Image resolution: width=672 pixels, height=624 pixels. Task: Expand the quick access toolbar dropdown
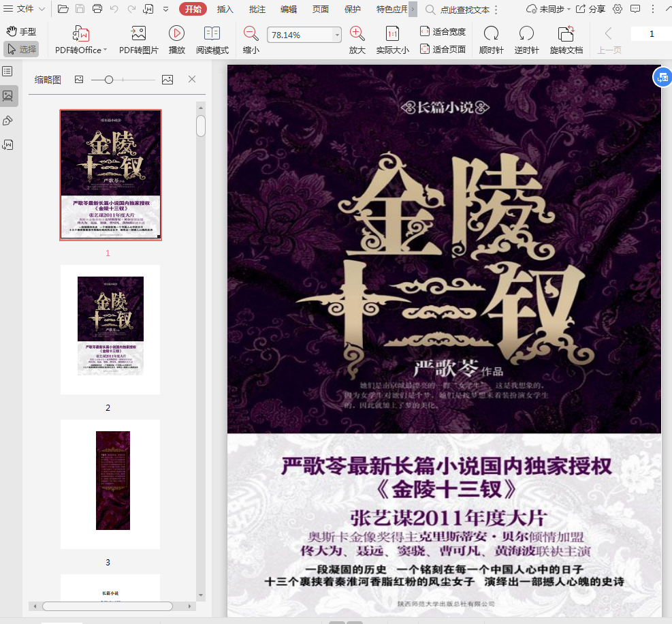(x=166, y=9)
